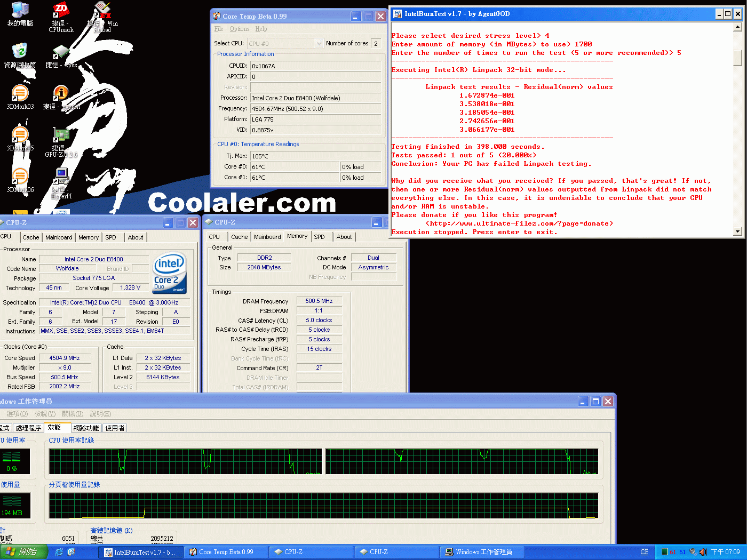Image resolution: width=747 pixels, height=560 pixels.
Task: Activate the second CPU-Z taskbar button
Action: click(397, 552)
